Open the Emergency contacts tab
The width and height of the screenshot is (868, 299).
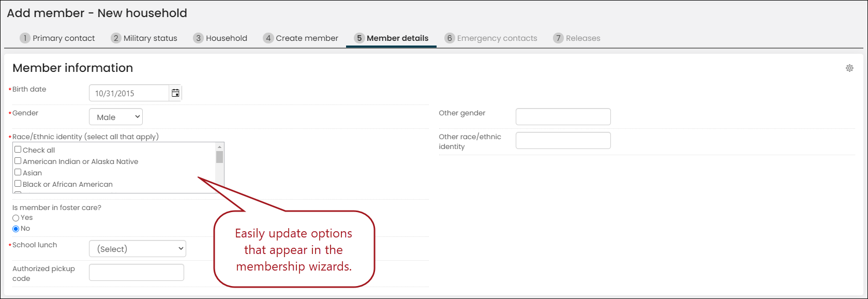click(491, 38)
